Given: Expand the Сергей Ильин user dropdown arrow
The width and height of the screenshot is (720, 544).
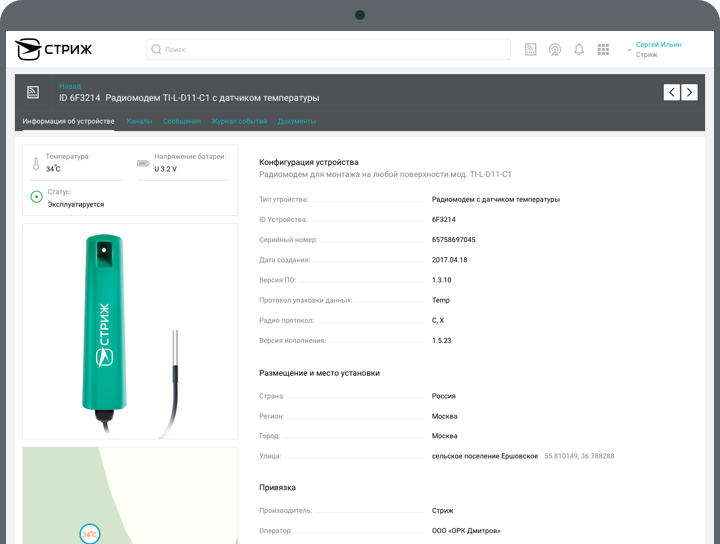Looking at the screenshot, I should coord(629,50).
